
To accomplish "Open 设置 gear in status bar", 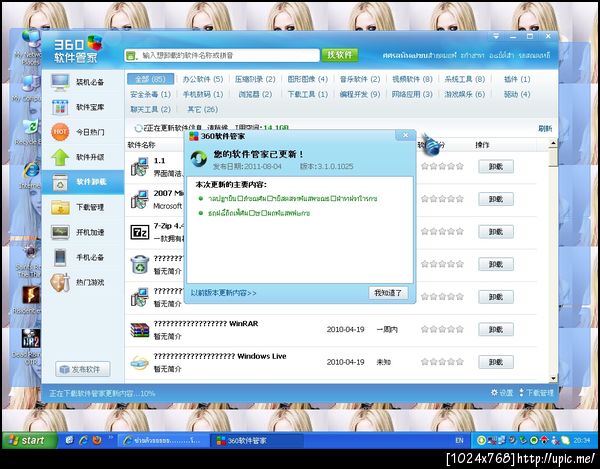I will click(502, 392).
